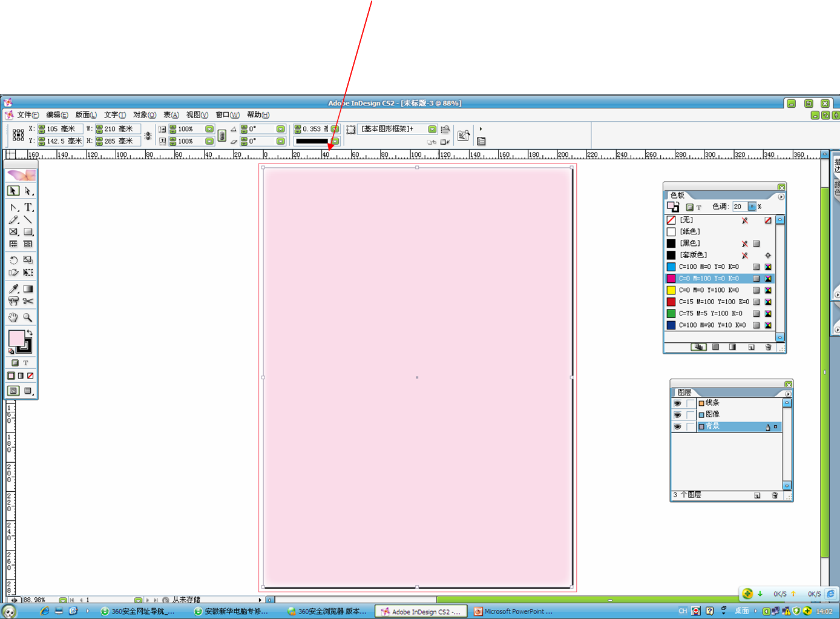Screen dimensions: 840x619
Task: Open the 对象 menu
Action: (x=144, y=115)
